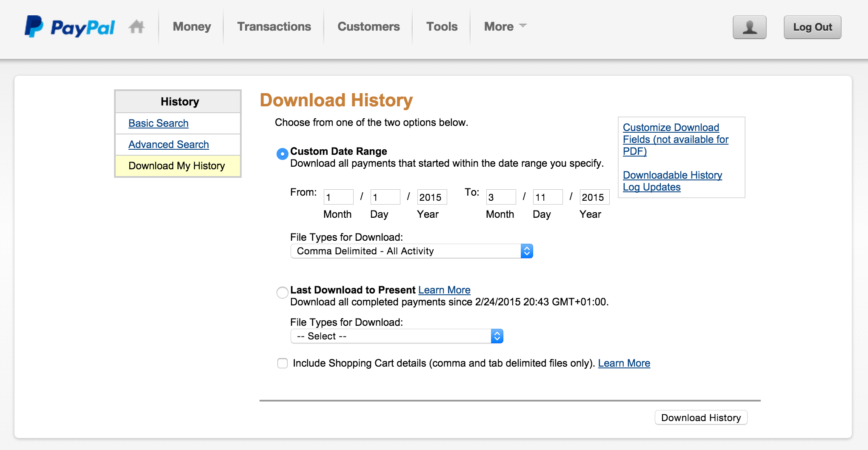
Task: Open the Customers menu
Action: point(368,26)
